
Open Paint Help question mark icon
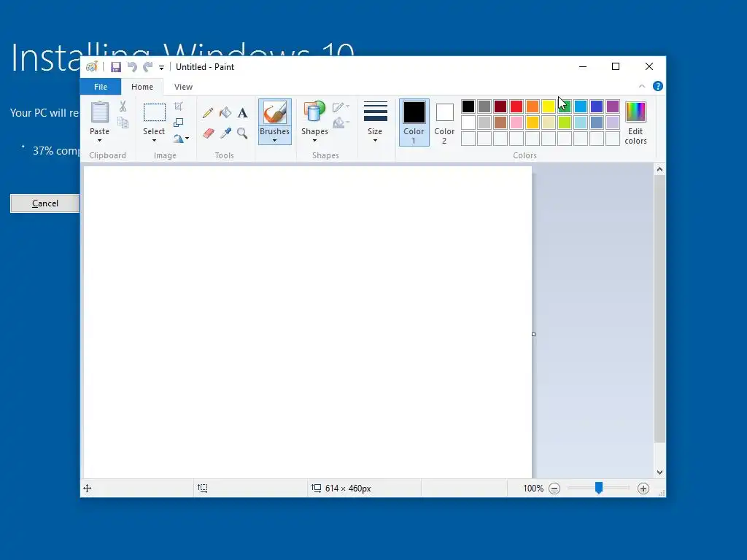point(658,86)
